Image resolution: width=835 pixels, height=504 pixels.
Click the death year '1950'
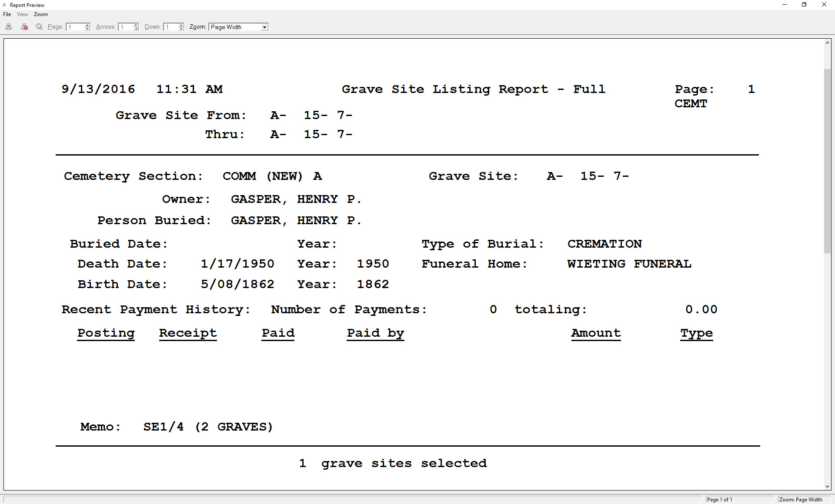click(x=373, y=264)
